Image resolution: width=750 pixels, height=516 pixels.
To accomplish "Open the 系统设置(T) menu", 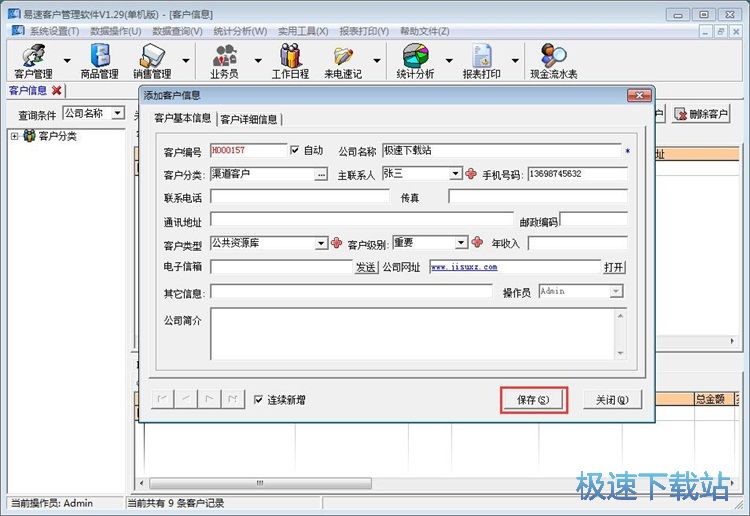I will (x=54, y=31).
